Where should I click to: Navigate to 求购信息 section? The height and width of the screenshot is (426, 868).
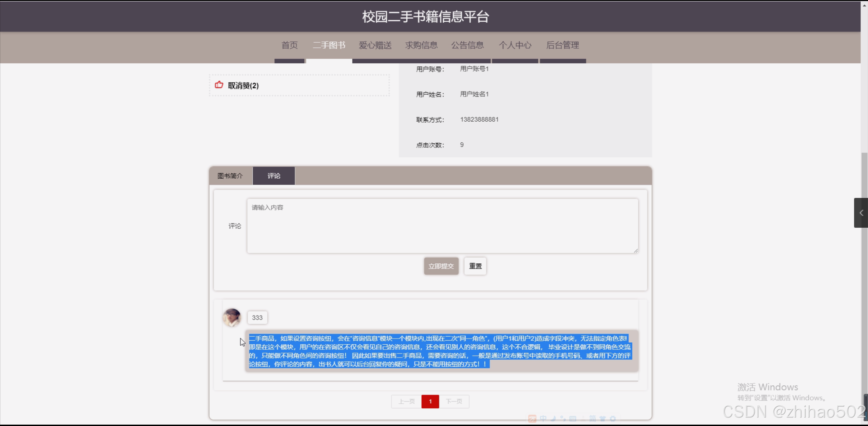(421, 45)
